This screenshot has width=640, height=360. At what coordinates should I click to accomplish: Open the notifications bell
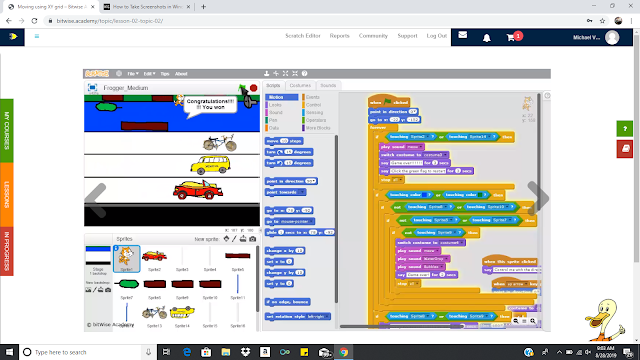(x=487, y=38)
